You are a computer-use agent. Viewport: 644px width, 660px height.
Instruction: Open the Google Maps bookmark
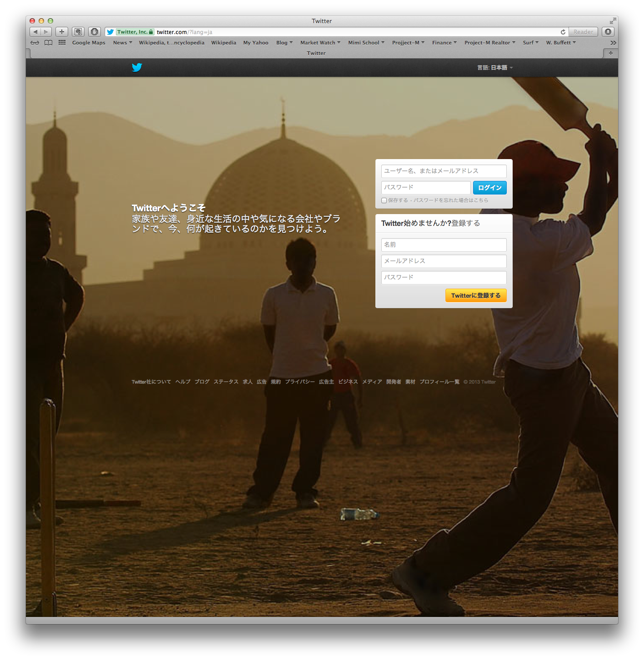coord(89,43)
